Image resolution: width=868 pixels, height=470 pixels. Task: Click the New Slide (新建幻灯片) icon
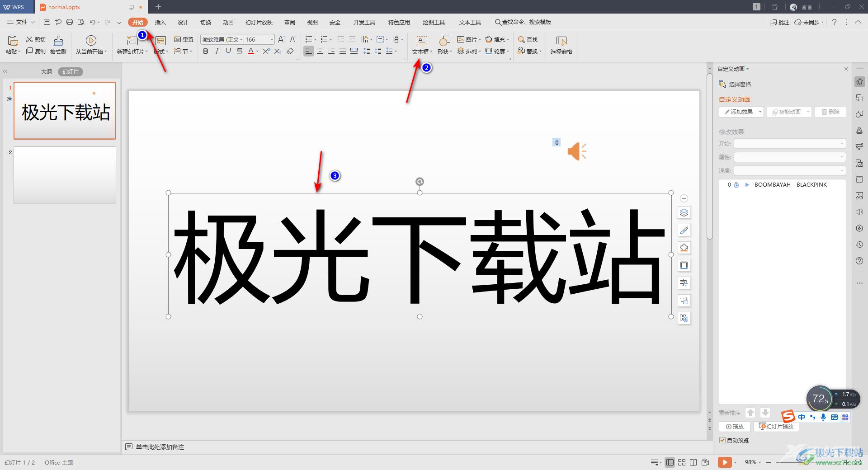[x=132, y=41]
